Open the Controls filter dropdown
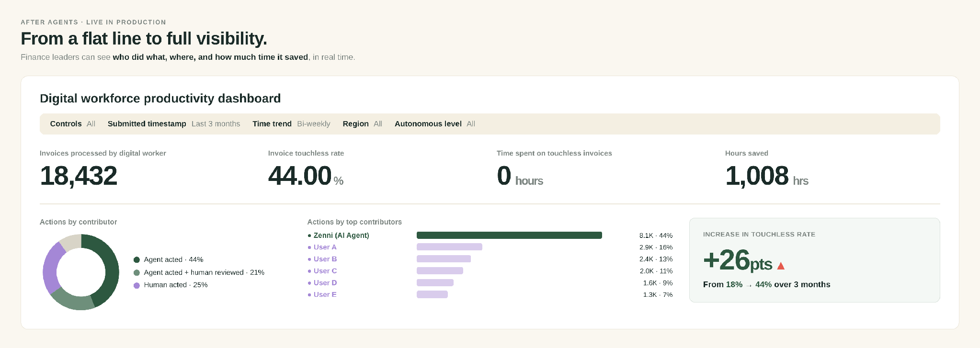 73,123
